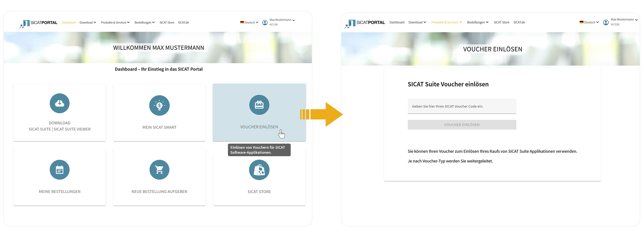Open Max Mustermann account menu in right window
The image size is (644, 237).
click(624, 20)
